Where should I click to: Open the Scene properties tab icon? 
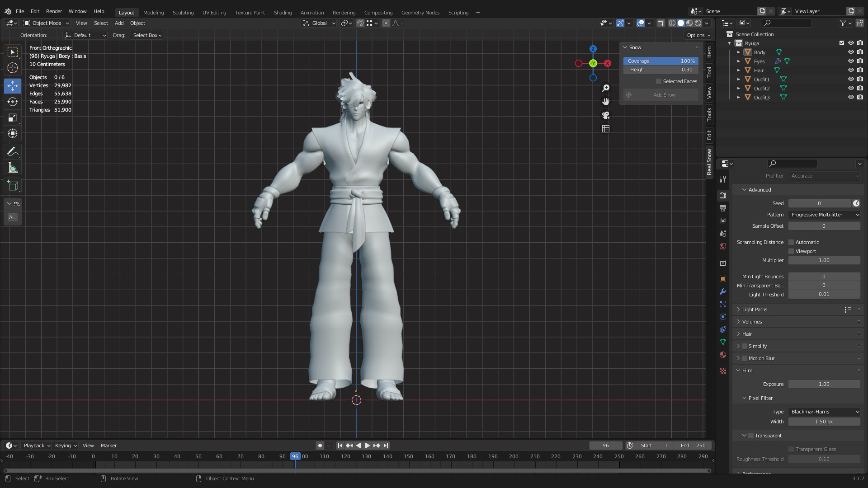(x=723, y=234)
